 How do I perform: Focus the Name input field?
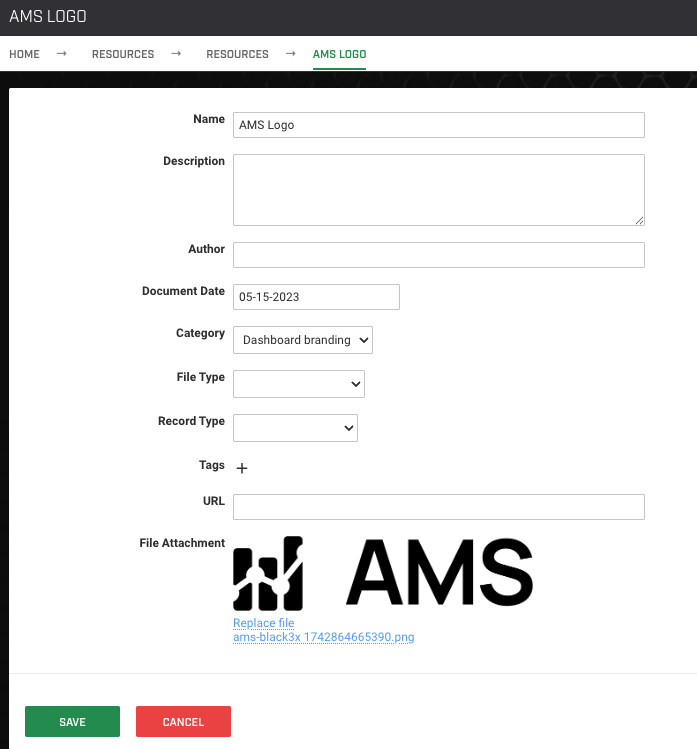point(439,125)
